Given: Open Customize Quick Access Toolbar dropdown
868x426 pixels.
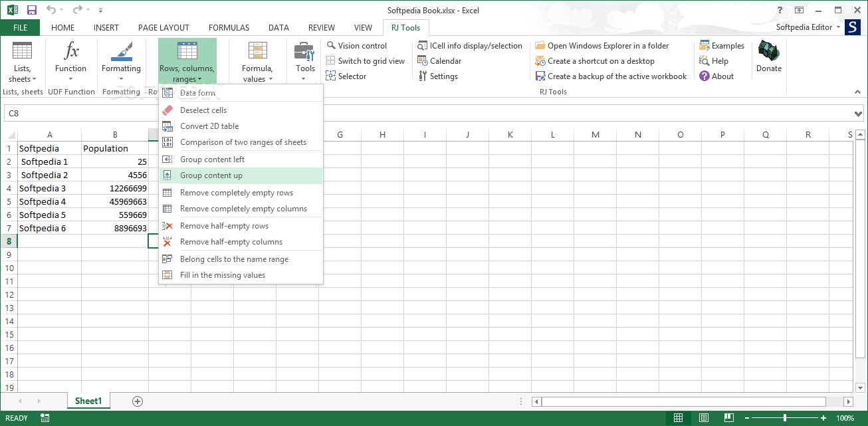Looking at the screenshot, I should pyautogui.click(x=101, y=11).
